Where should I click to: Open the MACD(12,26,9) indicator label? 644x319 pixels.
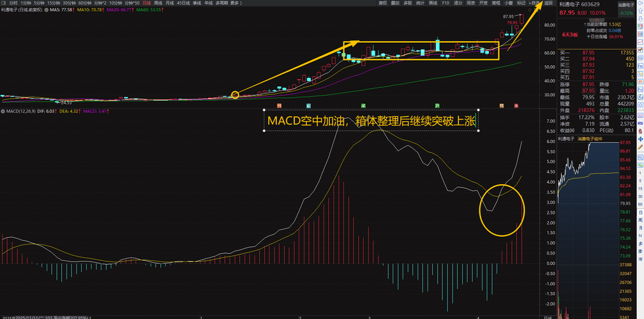tap(22, 111)
